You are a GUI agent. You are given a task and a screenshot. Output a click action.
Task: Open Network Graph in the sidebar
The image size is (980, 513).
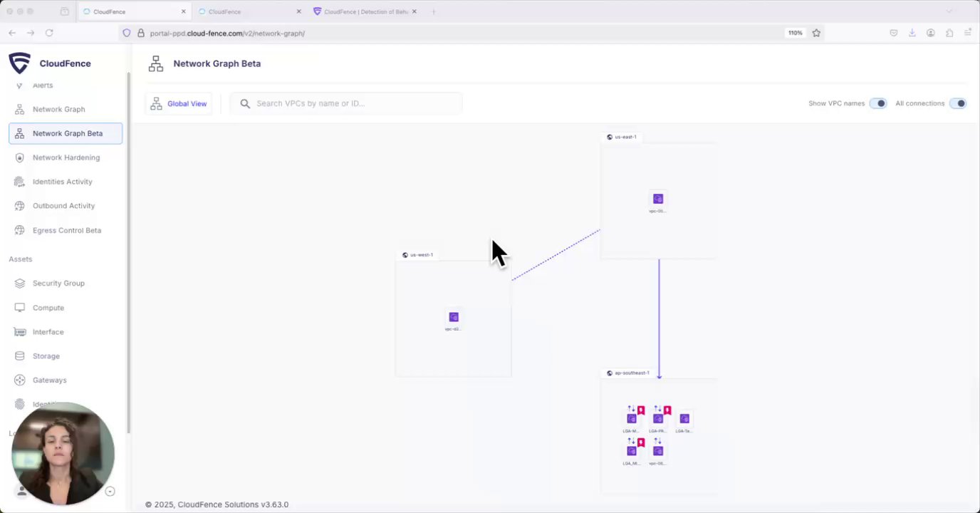(x=66, y=109)
